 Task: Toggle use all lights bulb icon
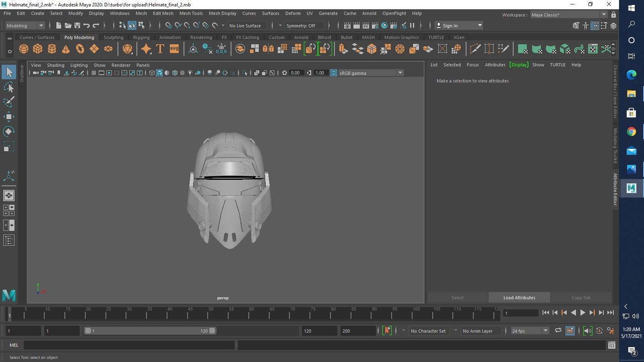(x=190, y=73)
